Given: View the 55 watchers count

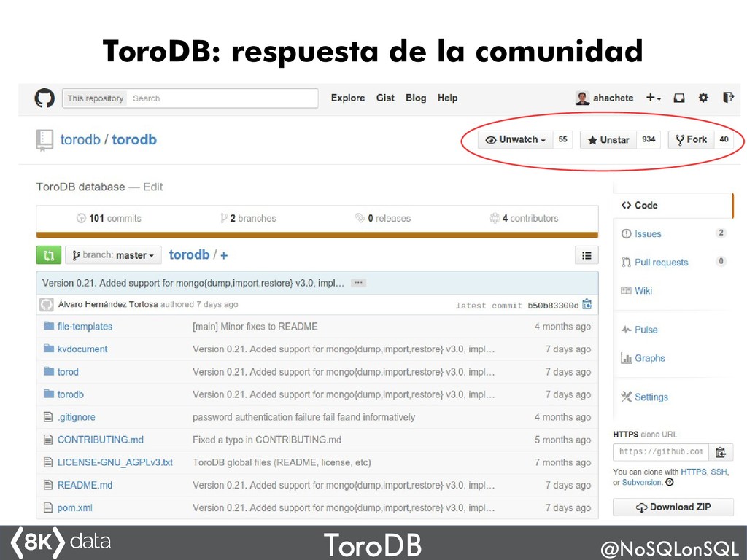Looking at the screenshot, I should tap(562, 139).
